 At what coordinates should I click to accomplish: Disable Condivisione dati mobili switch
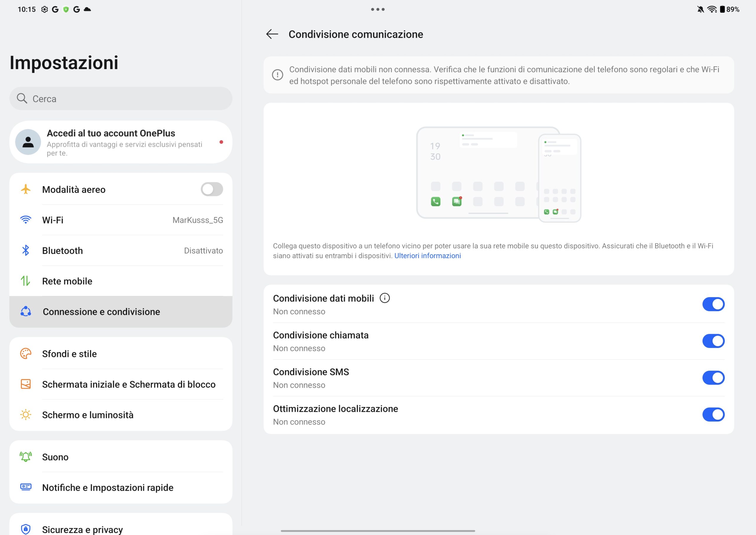tap(713, 304)
